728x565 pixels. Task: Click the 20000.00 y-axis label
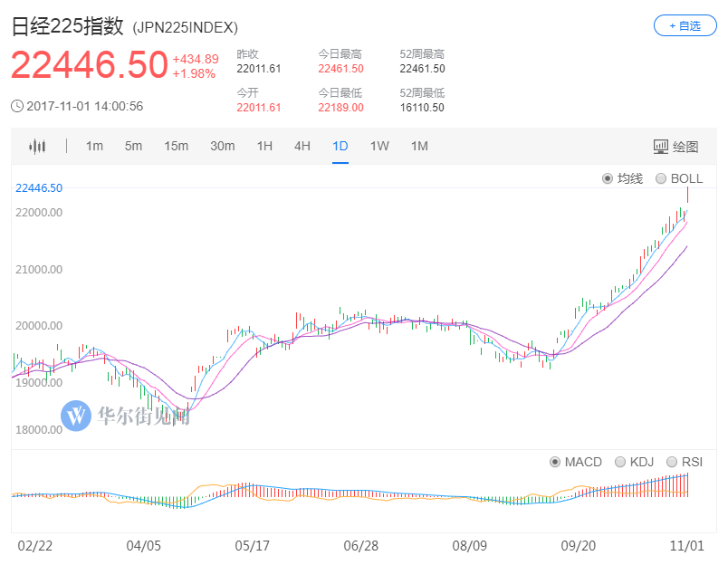[39, 326]
